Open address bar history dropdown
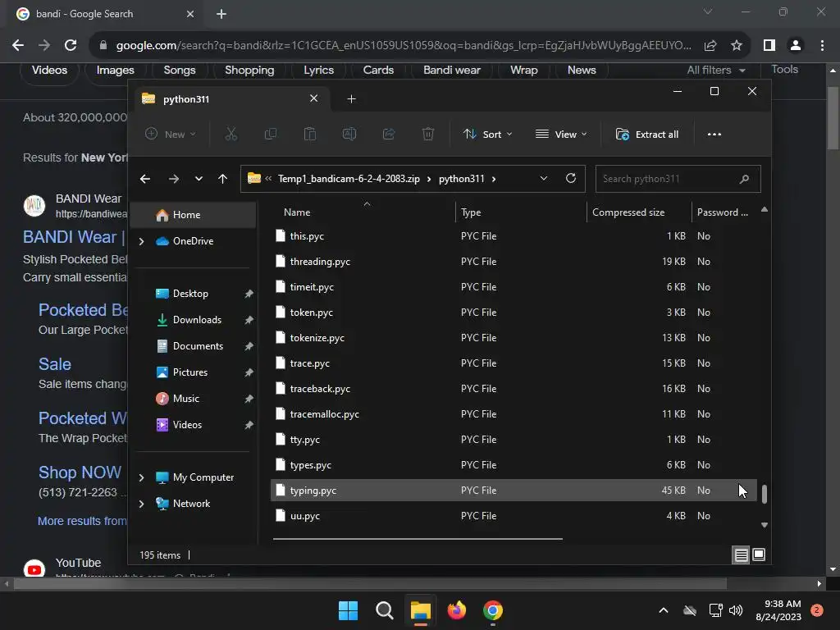 [x=544, y=178]
